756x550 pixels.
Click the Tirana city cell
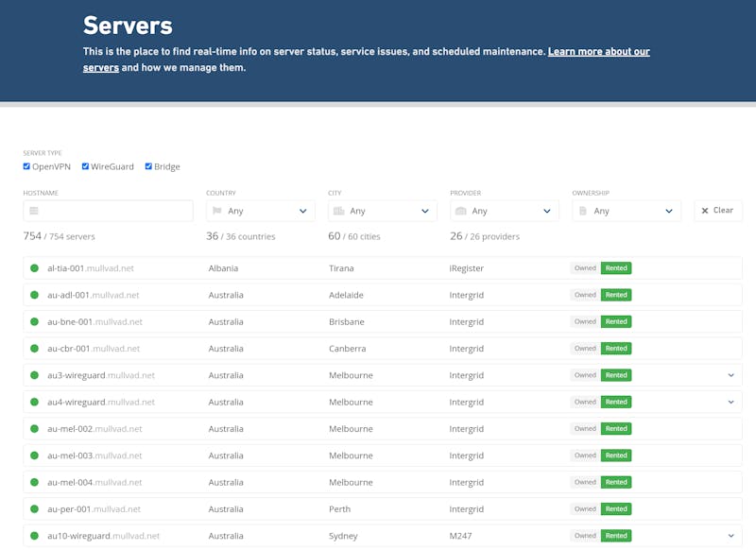341,268
